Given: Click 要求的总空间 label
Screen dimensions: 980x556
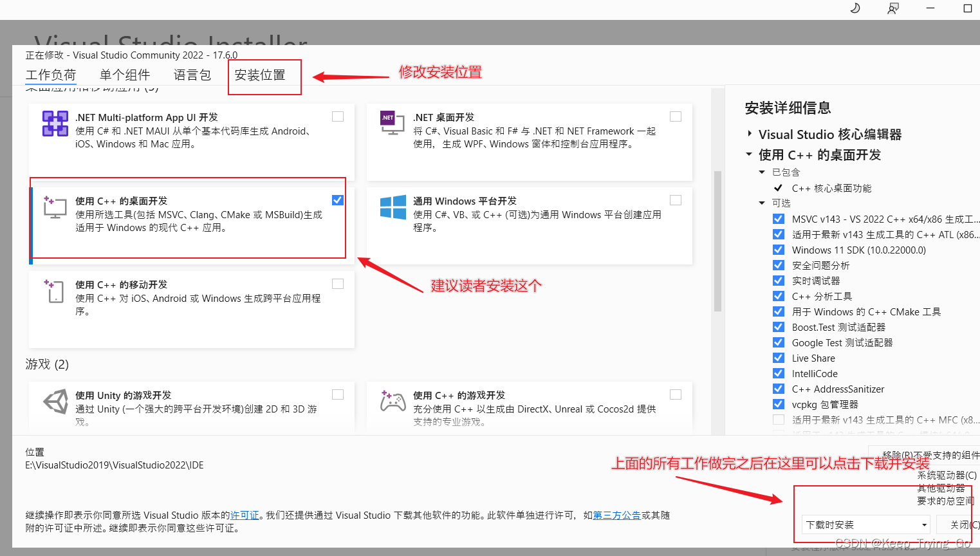Looking at the screenshot, I should [x=945, y=501].
